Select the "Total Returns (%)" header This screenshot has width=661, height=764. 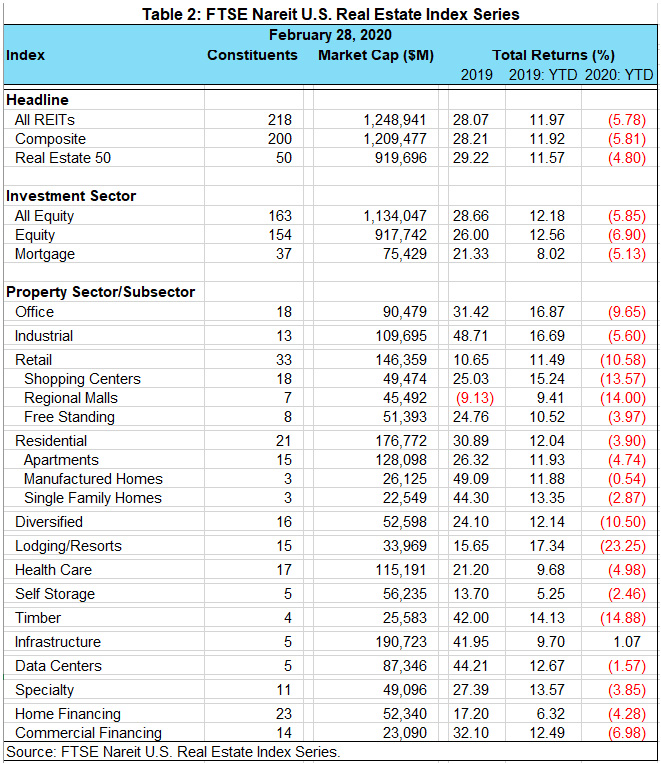(x=553, y=55)
